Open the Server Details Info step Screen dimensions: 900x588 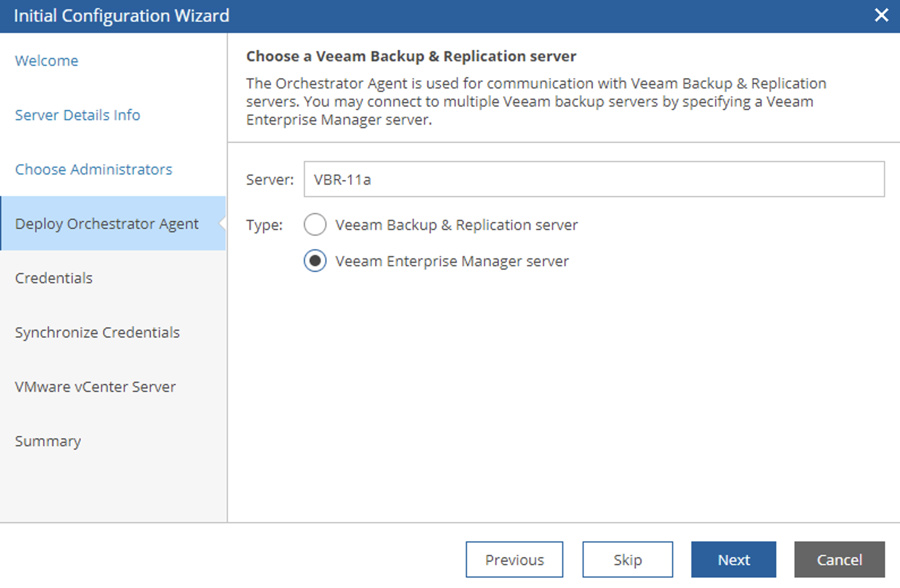[x=78, y=115]
